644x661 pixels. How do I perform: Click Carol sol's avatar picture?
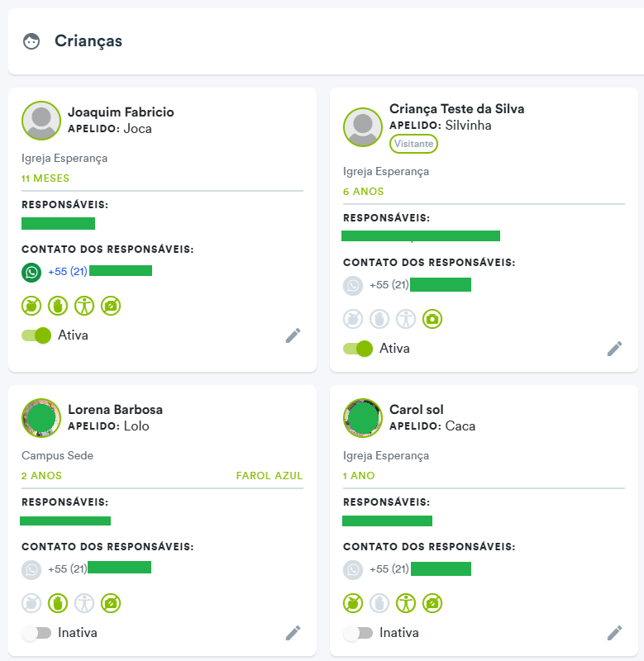363,418
